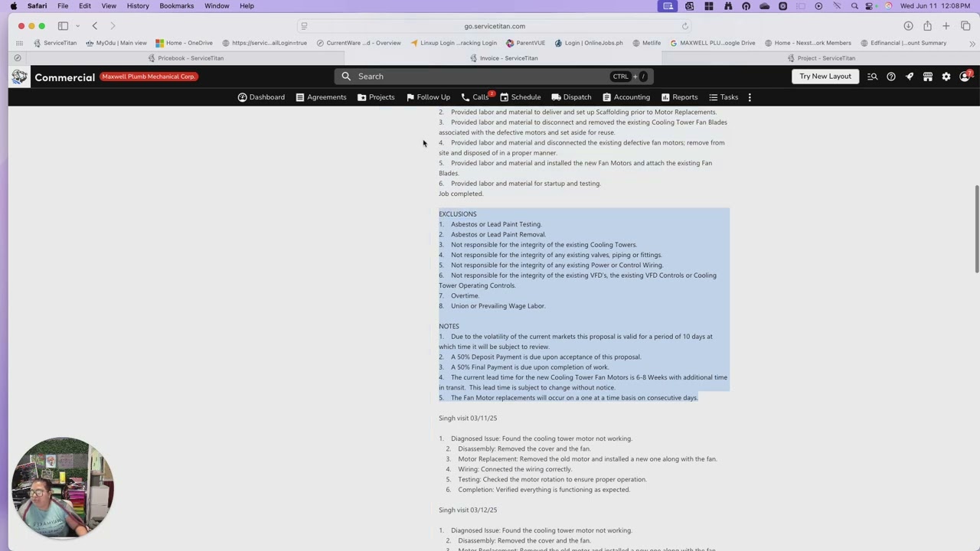Click the binoculars menu bar icon
The width and height of the screenshot is (980, 551).
(x=727, y=6)
